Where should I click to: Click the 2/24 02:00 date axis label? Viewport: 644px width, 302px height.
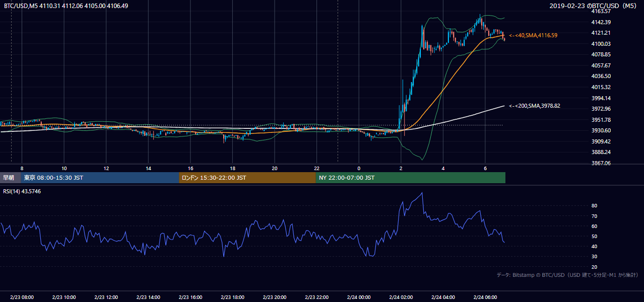[401, 297]
